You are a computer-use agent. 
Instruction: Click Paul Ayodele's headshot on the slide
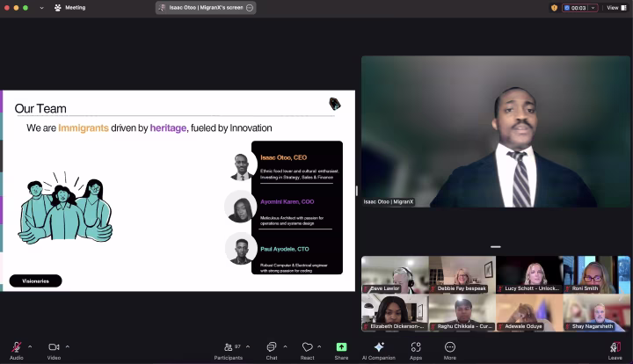point(242,250)
